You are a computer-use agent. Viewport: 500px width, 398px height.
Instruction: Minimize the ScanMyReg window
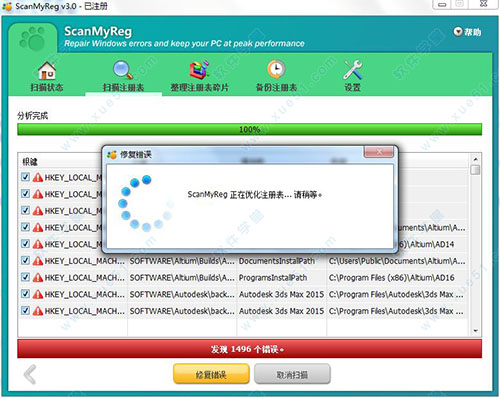tap(442, 4)
